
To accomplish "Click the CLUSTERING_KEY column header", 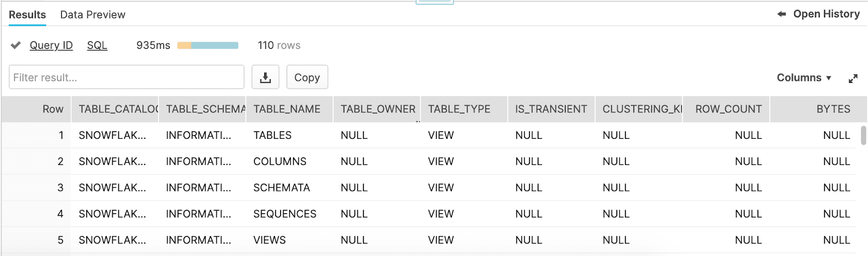I will pyautogui.click(x=639, y=109).
